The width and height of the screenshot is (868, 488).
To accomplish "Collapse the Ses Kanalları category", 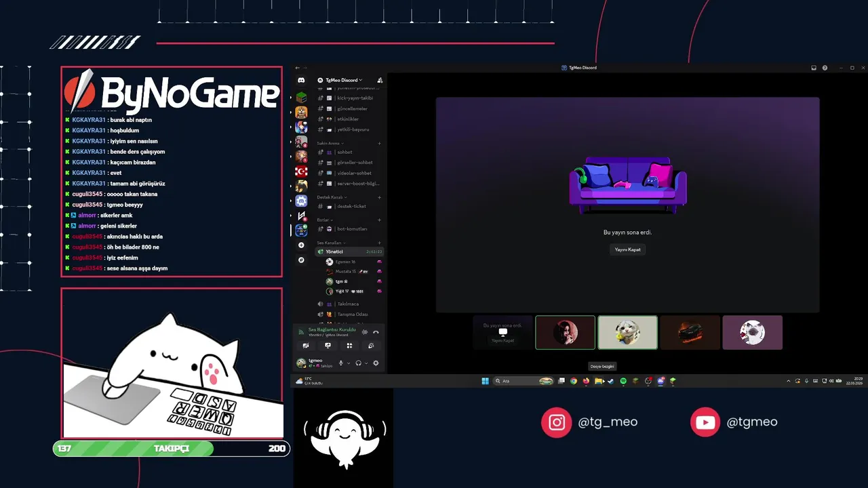I will [x=332, y=243].
